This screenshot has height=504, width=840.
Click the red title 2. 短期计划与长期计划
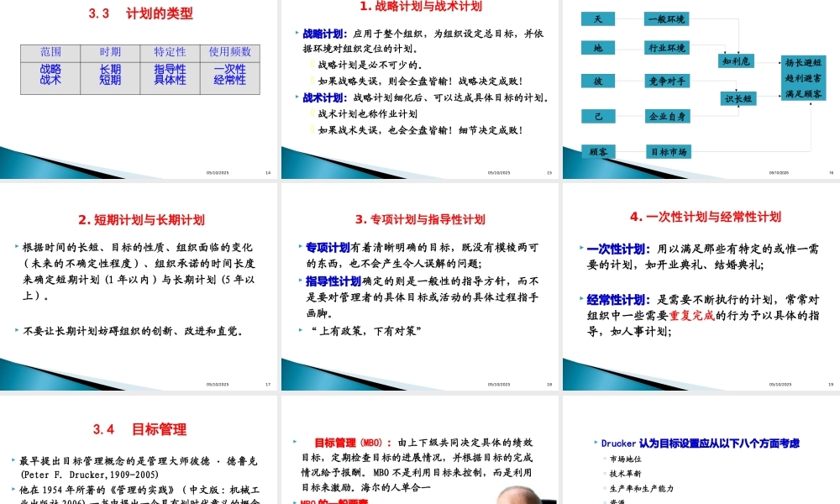pyautogui.click(x=141, y=219)
